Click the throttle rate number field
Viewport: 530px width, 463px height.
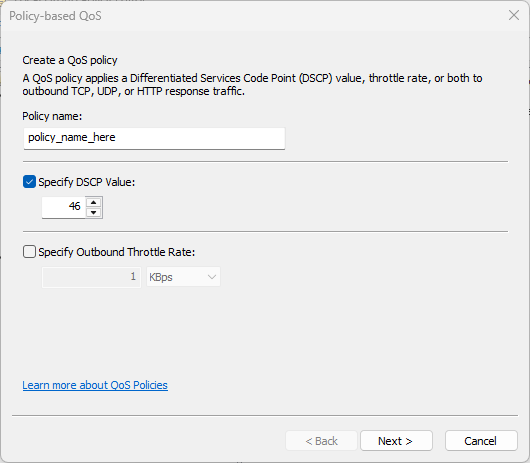(91, 277)
